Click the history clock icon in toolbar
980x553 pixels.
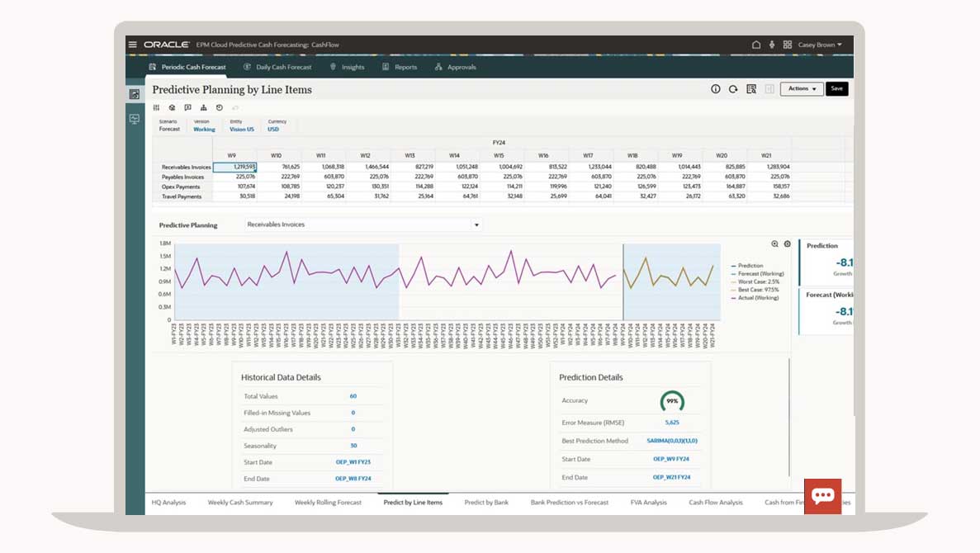[220, 107]
